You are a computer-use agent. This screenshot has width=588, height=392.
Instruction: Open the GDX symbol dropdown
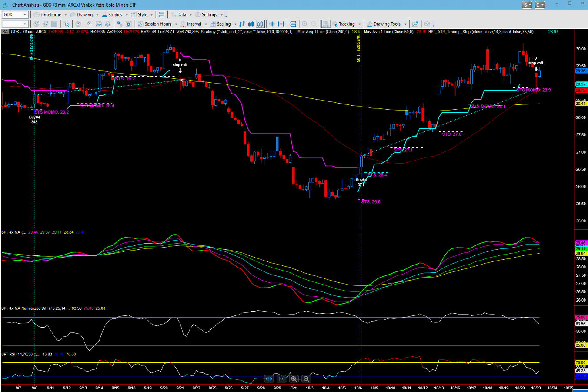pos(25,15)
